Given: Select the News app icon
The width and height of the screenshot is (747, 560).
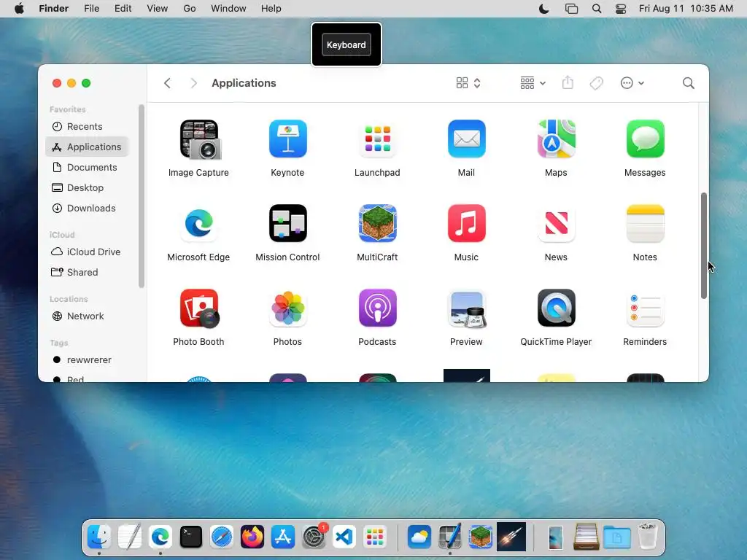Looking at the screenshot, I should [x=556, y=223].
